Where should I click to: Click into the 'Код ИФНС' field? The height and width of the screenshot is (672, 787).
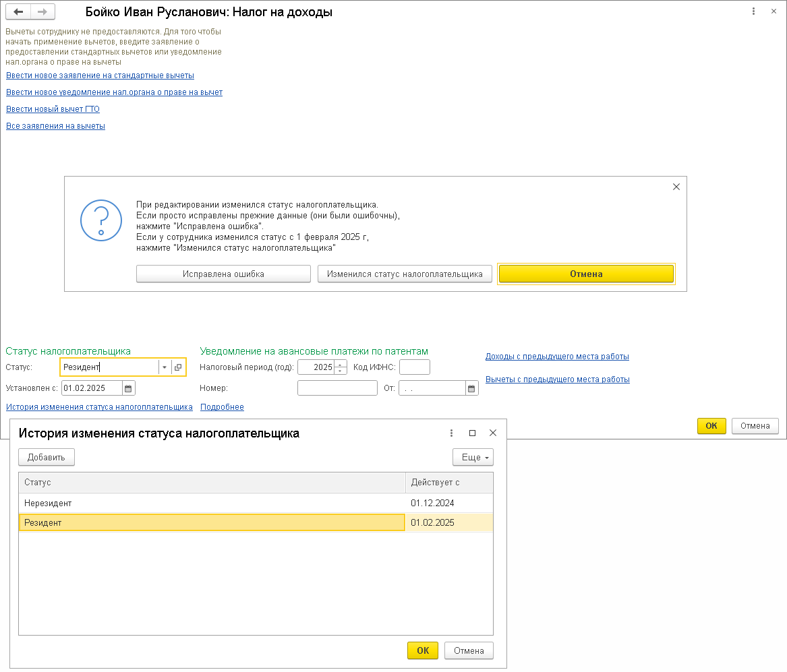(414, 367)
